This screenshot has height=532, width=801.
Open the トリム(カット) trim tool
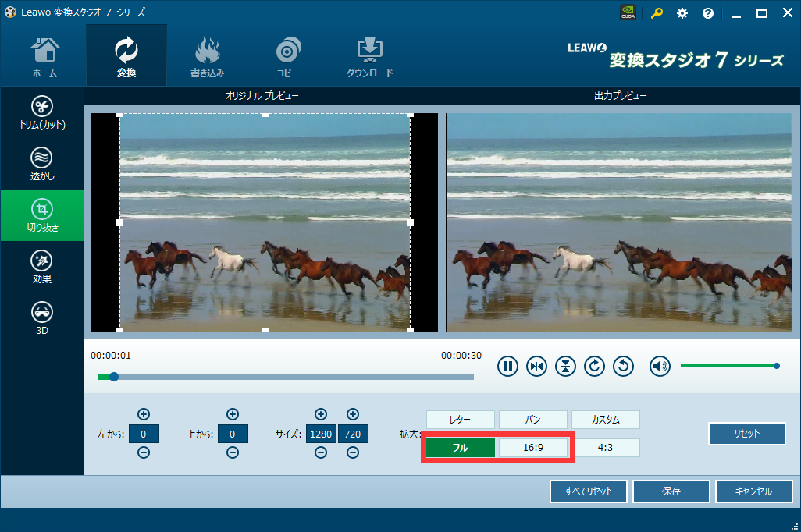(41, 113)
